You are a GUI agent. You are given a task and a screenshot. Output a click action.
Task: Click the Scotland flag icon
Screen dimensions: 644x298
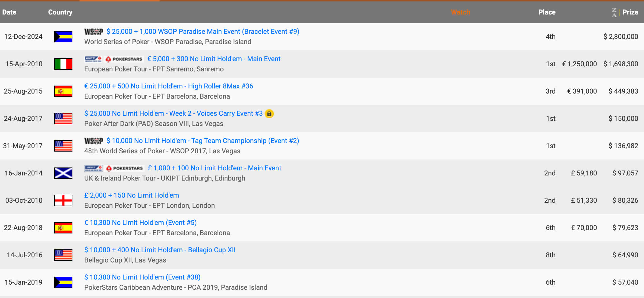pos(63,173)
